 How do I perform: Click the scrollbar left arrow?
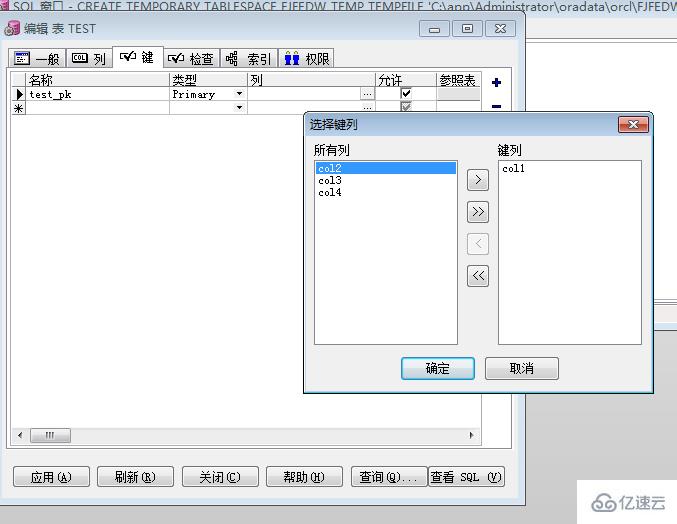(20, 435)
